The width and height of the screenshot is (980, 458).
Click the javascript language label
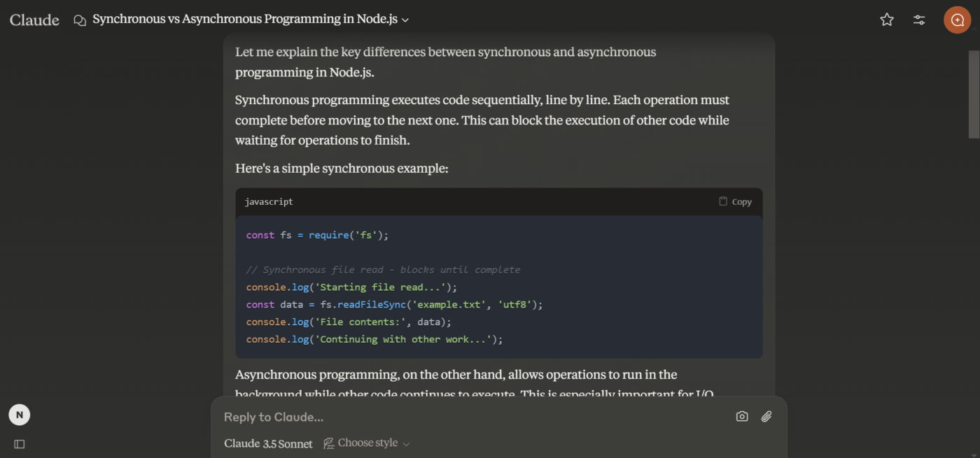pyautogui.click(x=269, y=201)
